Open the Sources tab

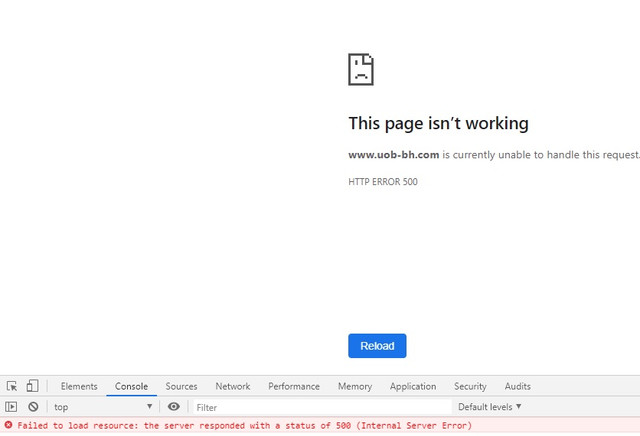coord(181,386)
